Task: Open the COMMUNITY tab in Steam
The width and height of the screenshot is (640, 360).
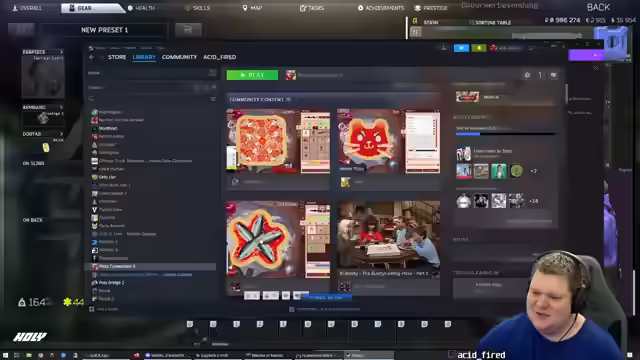Action: 179,57
